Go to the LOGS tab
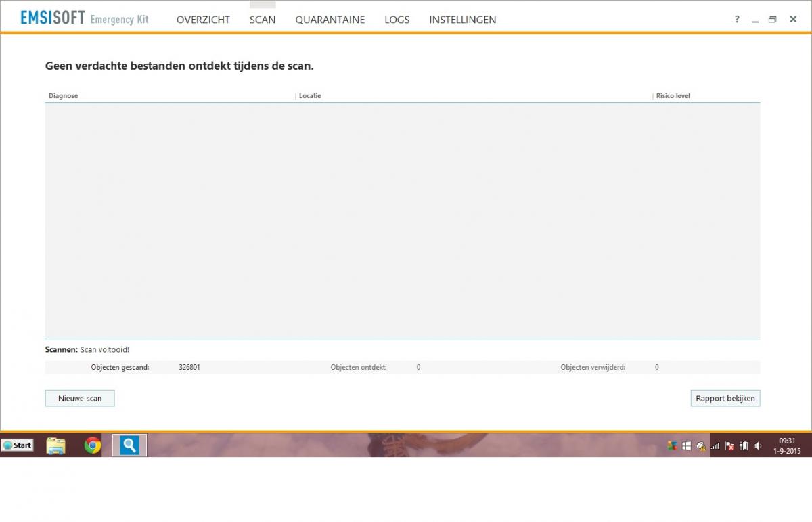The width and height of the screenshot is (812, 522). pyautogui.click(x=397, y=20)
